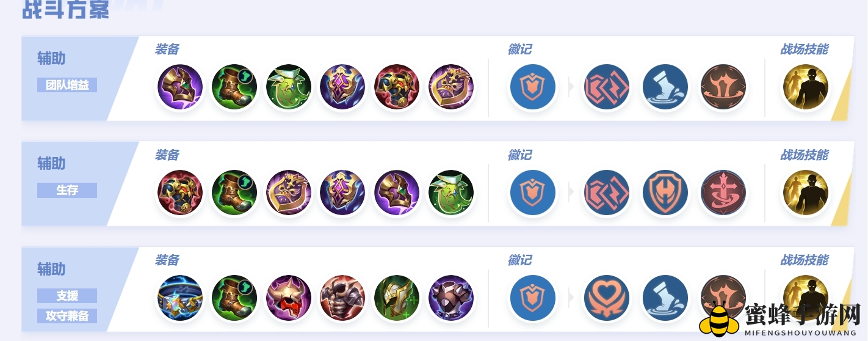The height and width of the screenshot is (341, 868).
Task: Select the blue crystal belt equipment icon
Action: pyautogui.click(x=180, y=298)
